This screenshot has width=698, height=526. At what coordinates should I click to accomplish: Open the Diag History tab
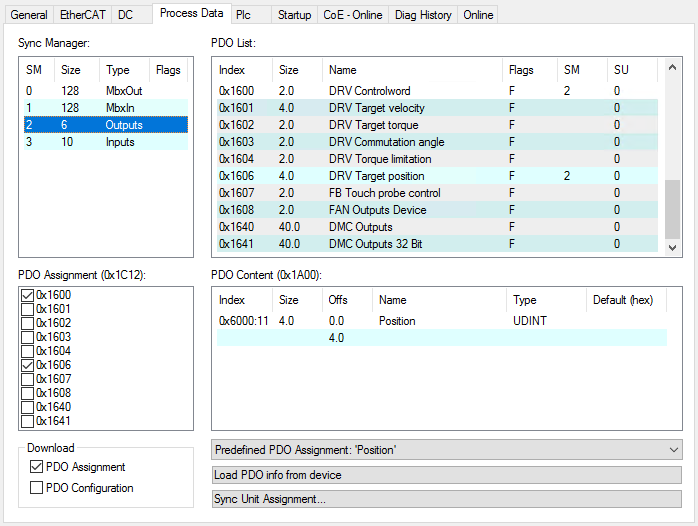point(423,15)
